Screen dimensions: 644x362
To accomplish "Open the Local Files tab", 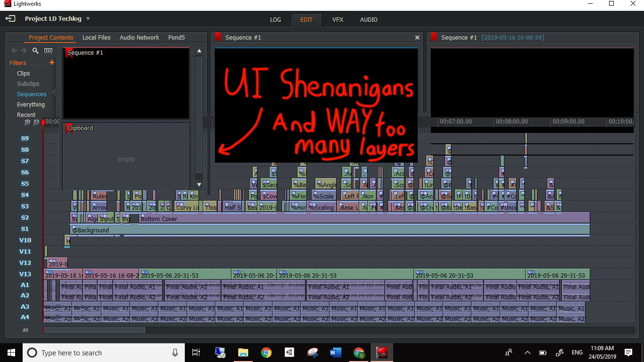I will tap(97, 38).
